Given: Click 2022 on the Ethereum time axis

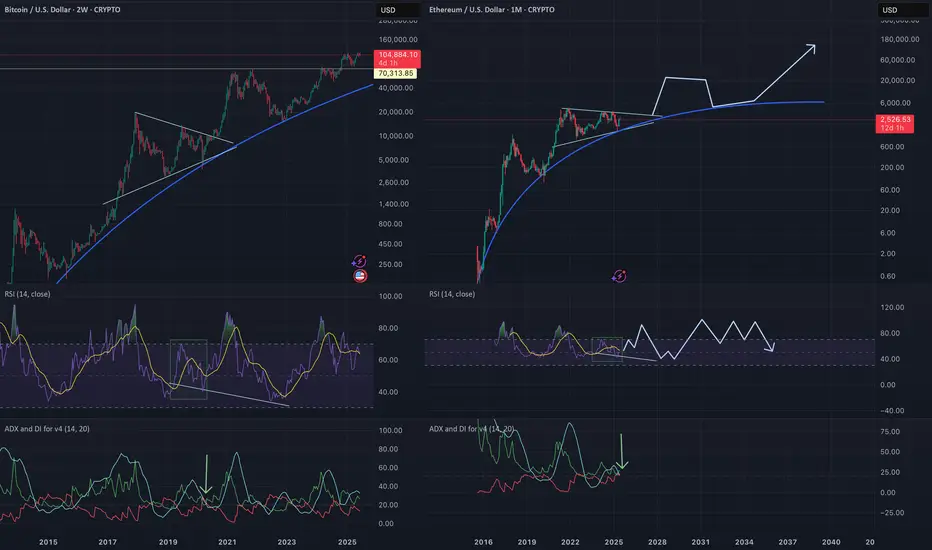Looking at the screenshot, I should click(570, 542).
